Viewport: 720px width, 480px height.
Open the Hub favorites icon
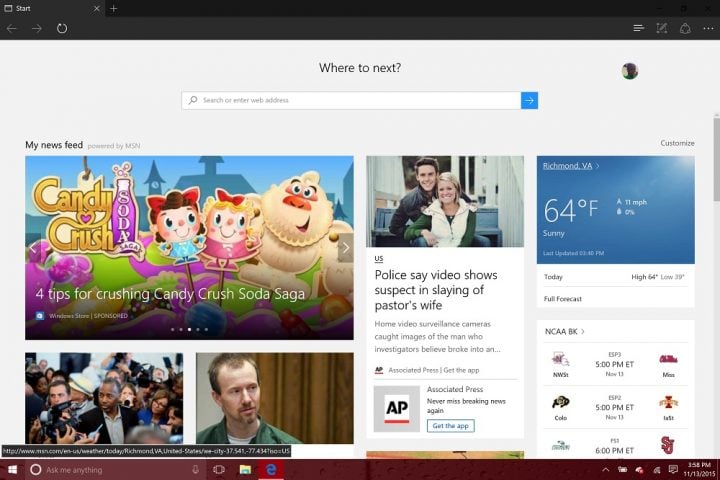[x=639, y=28]
